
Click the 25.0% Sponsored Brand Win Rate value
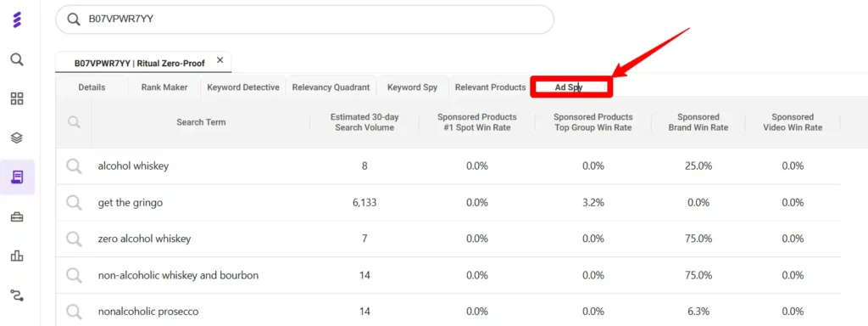698,166
